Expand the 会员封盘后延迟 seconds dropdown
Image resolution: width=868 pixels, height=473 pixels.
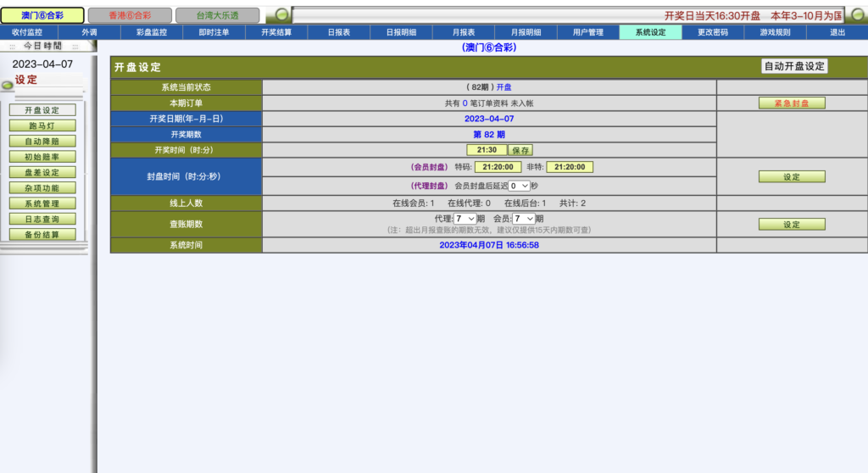pyautogui.click(x=519, y=186)
